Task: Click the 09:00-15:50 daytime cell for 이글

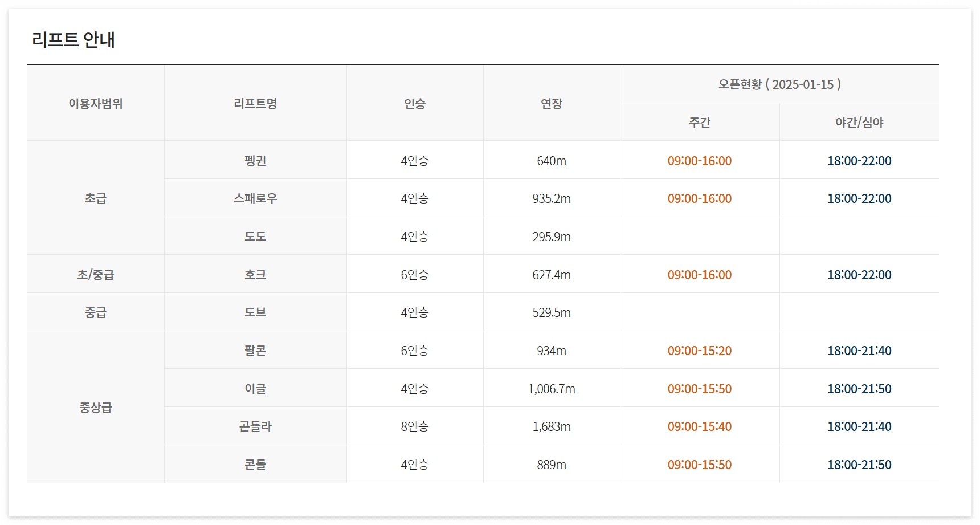Action: point(700,388)
